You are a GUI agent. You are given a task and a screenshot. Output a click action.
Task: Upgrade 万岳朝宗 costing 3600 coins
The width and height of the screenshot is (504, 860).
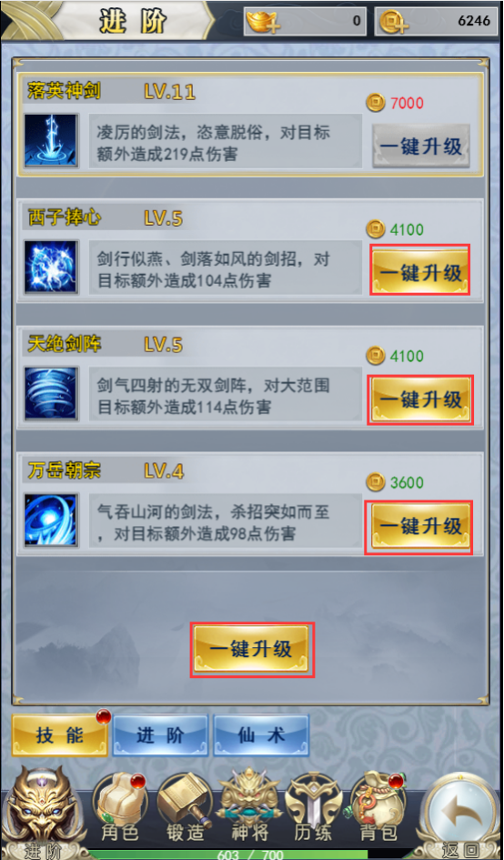(420, 527)
